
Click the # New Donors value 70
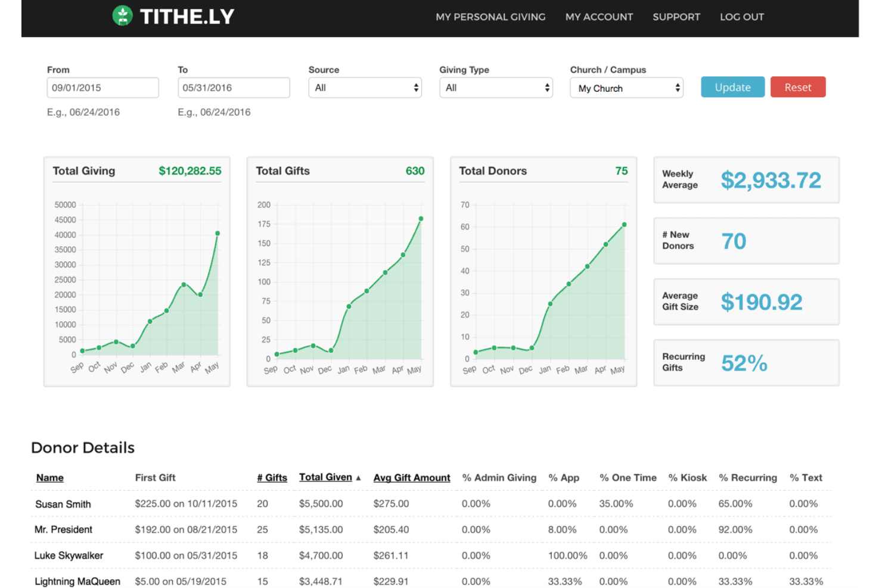tap(734, 241)
